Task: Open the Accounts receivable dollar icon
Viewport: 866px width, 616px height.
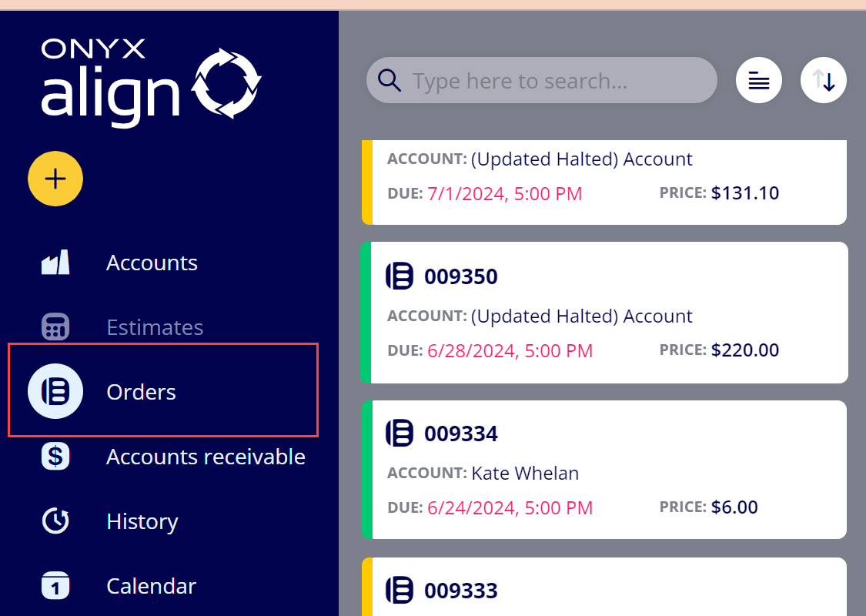Action: coord(55,457)
